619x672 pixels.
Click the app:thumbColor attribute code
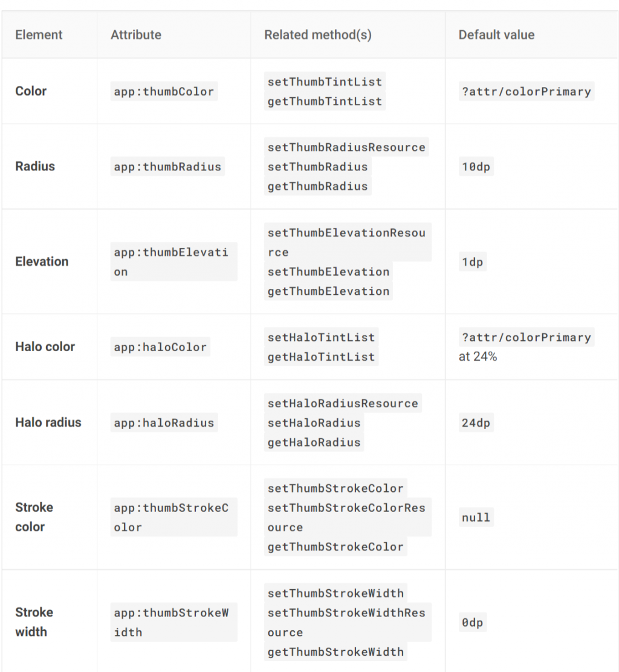164,91
